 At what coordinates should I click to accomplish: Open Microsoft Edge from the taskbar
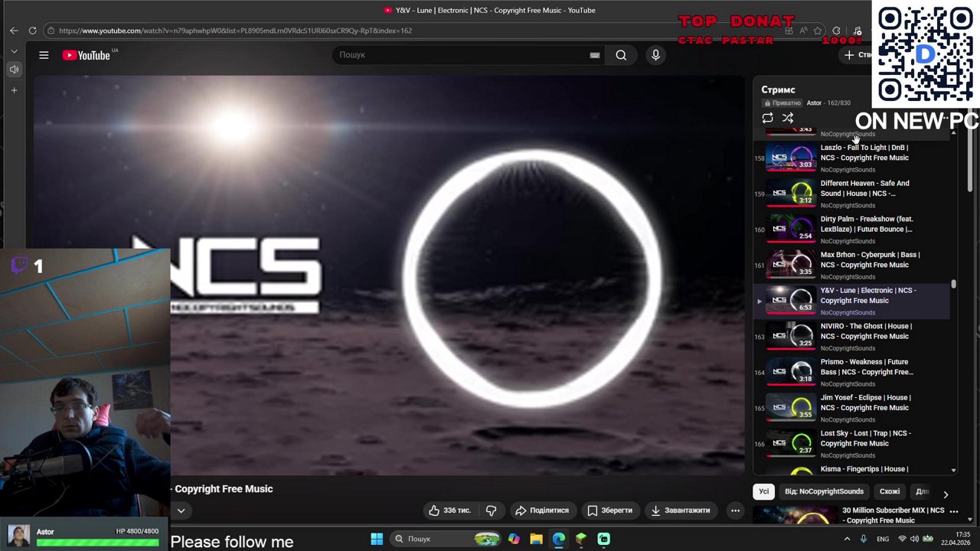click(x=558, y=539)
